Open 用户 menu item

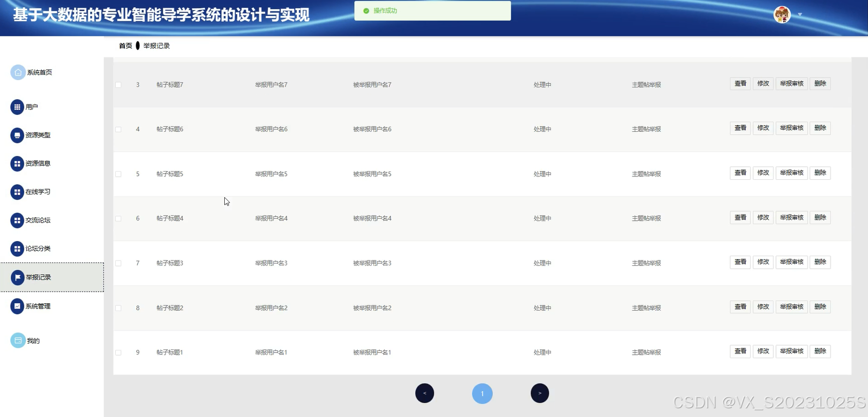pyautogui.click(x=32, y=107)
